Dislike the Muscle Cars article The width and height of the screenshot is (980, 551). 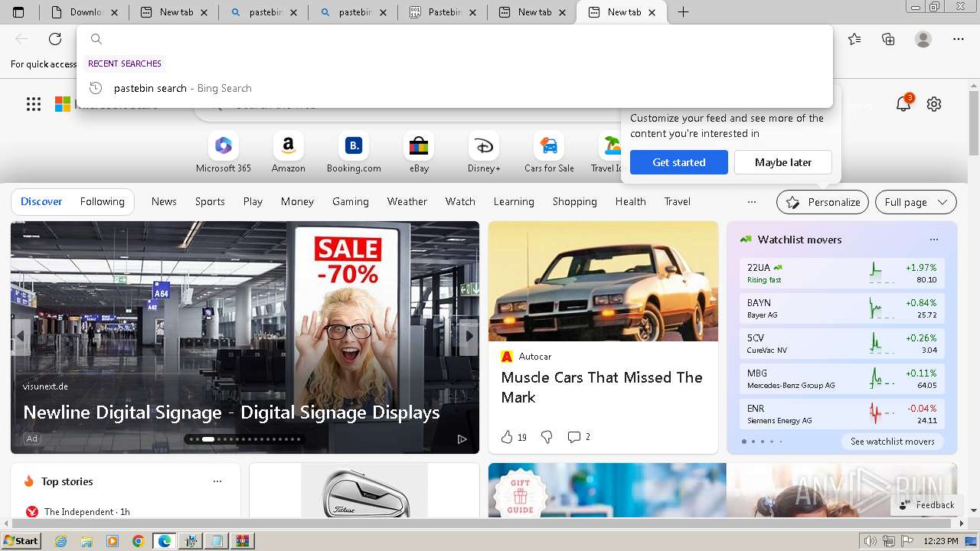547,437
